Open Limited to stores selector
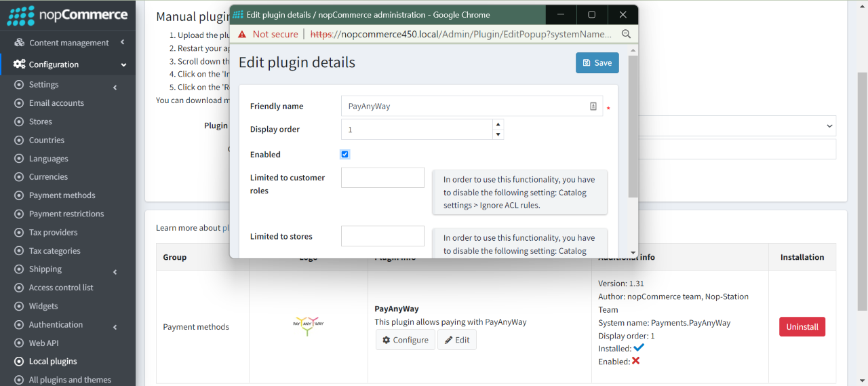This screenshot has height=386, width=868. (382, 236)
